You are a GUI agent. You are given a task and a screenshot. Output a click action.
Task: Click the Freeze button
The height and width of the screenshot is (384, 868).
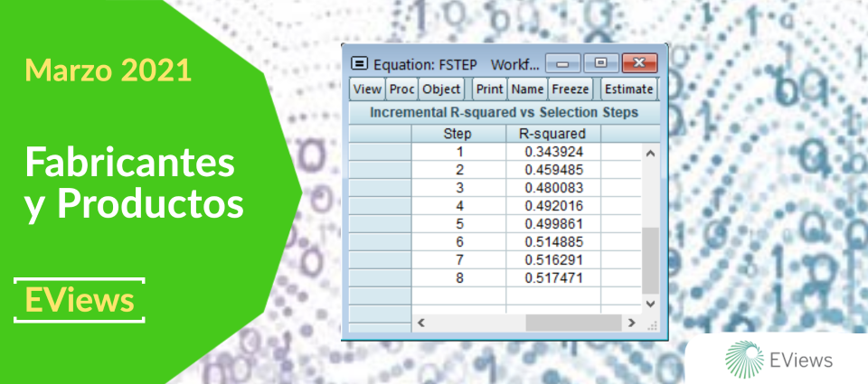pyautogui.click(x=571, y=89)
